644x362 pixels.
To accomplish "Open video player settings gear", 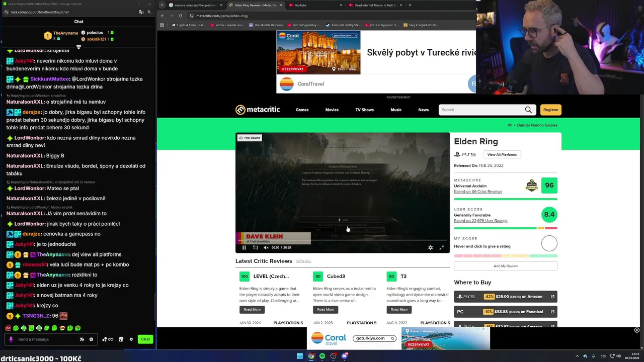I will tap(430, 247).
